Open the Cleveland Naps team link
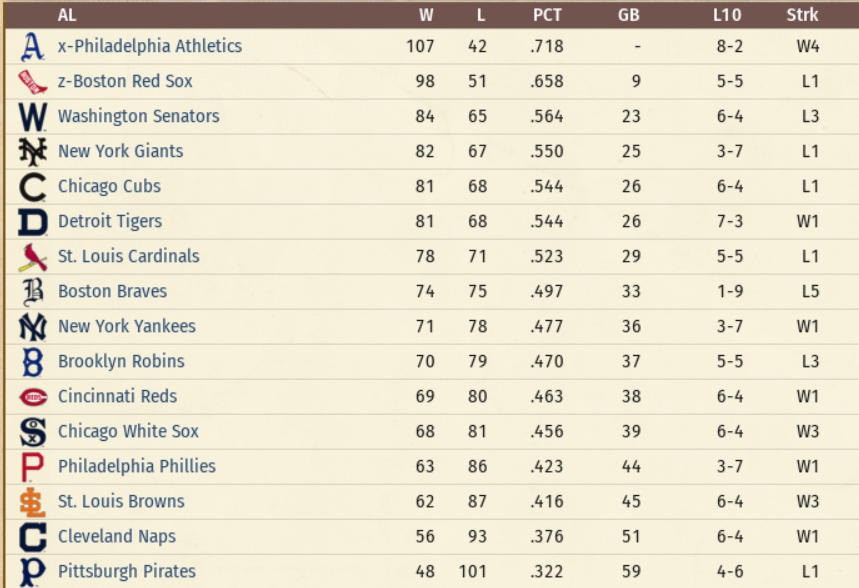The width and height of the screenshot is (859, 588). 116,536
